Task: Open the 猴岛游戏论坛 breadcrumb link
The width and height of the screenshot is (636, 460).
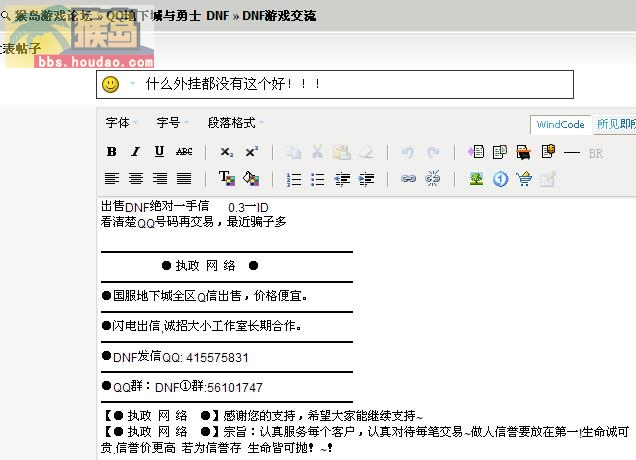Action: (x=53, y=16)
